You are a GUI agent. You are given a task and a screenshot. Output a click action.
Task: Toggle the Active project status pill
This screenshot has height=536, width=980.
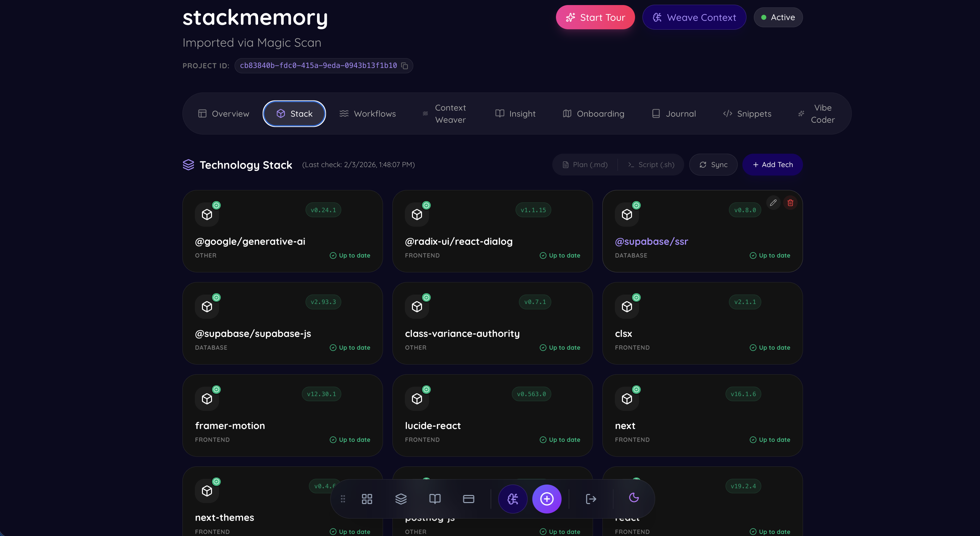coord(778,17)
